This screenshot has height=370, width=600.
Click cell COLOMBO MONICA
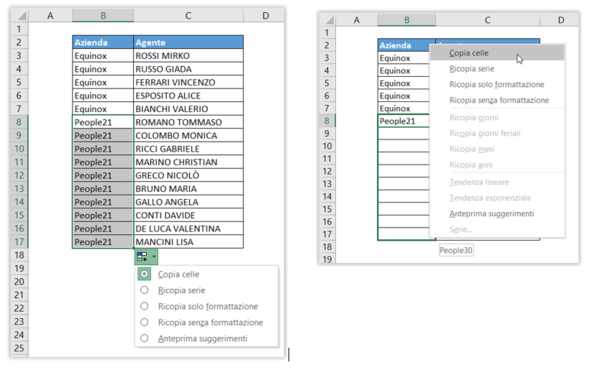188,135
